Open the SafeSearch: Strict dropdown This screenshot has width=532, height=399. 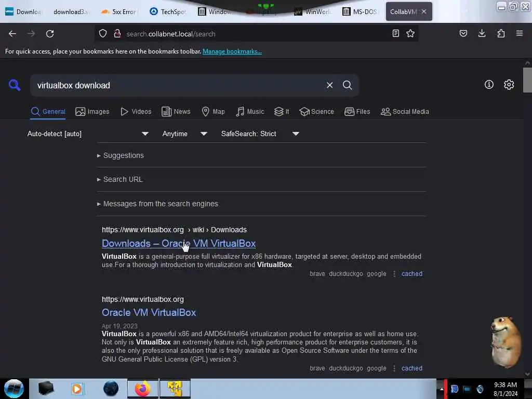point(260,134)
